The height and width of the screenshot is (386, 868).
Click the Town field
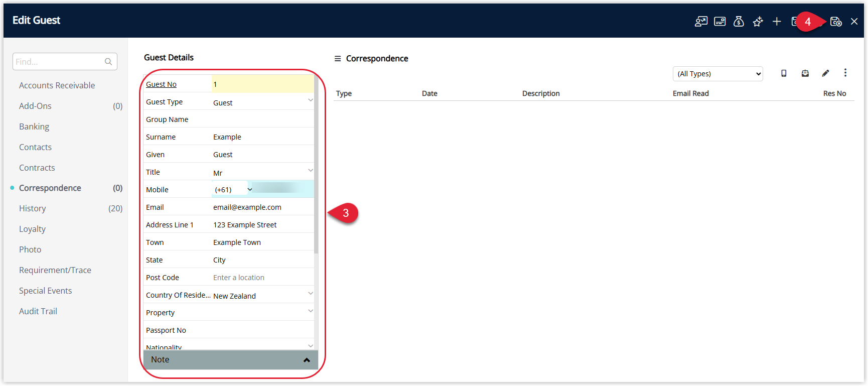[x=262, y=242]
